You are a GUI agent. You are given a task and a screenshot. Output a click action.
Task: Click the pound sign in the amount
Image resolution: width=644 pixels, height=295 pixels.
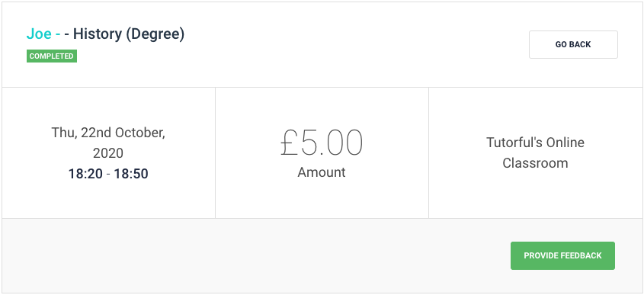(289, 143)
